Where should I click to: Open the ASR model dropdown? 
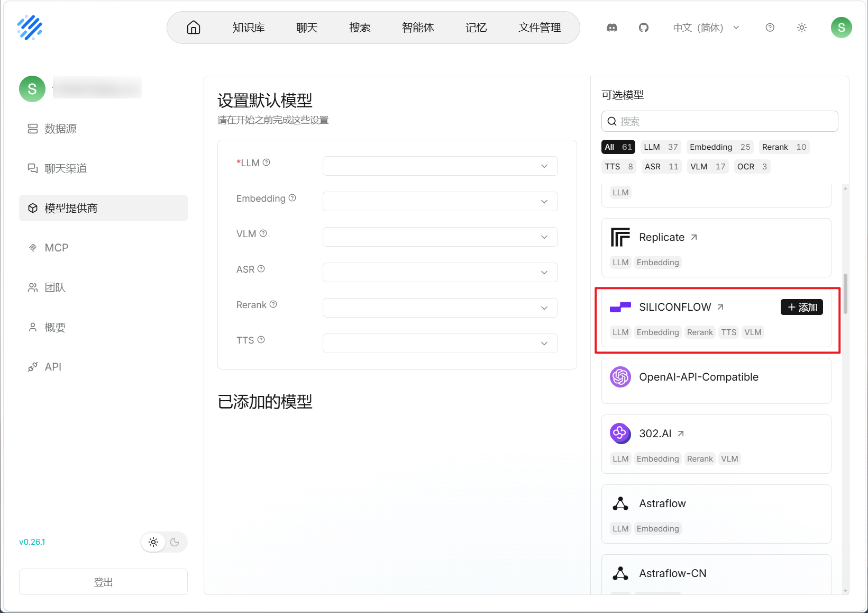(440, 273)
